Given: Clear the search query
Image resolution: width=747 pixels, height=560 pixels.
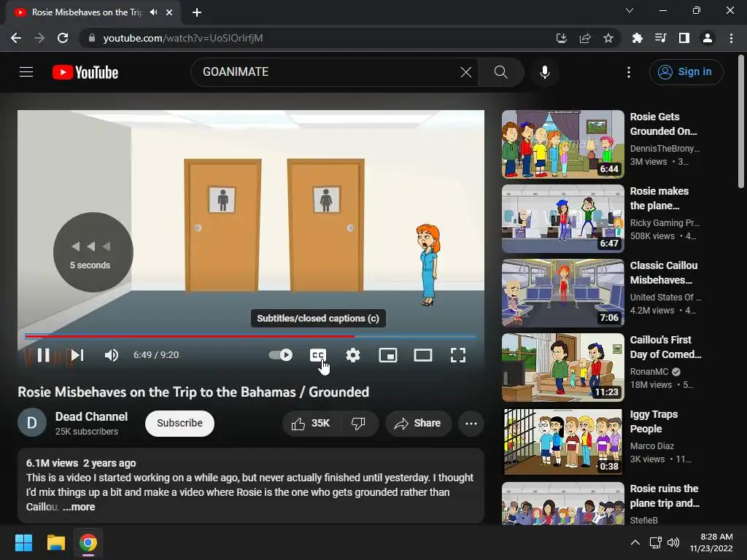Looking at the screenshot, I should click(466, 72).
